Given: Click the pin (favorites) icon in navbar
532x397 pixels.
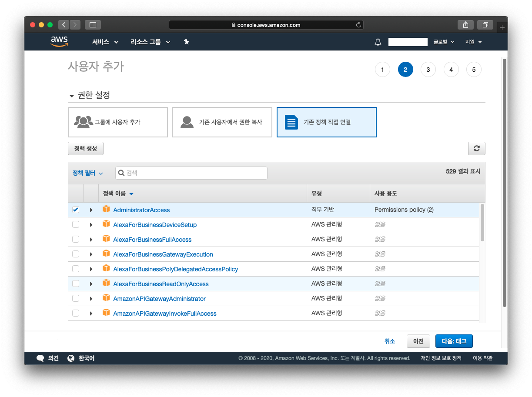Looking at the screenshot, I should (186, 42).
